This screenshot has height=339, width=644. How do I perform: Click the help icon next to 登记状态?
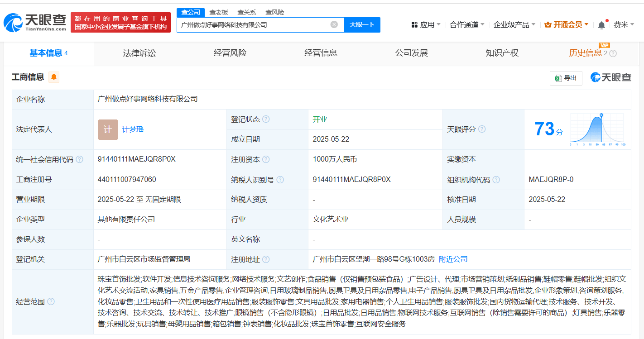point(266,119)
